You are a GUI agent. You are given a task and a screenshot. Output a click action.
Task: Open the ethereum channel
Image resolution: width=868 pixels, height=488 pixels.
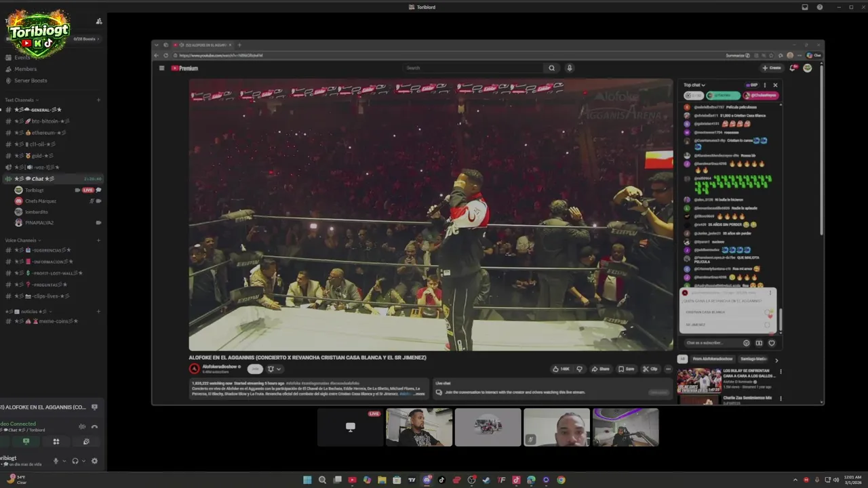coord(41,133)
